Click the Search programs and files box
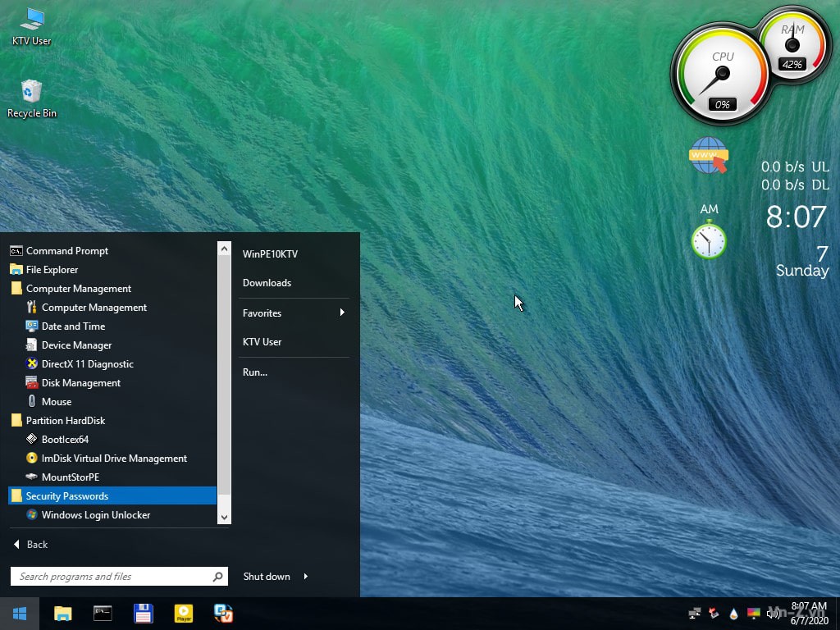Screen dimensions: 840x630 tap(111, 577)
